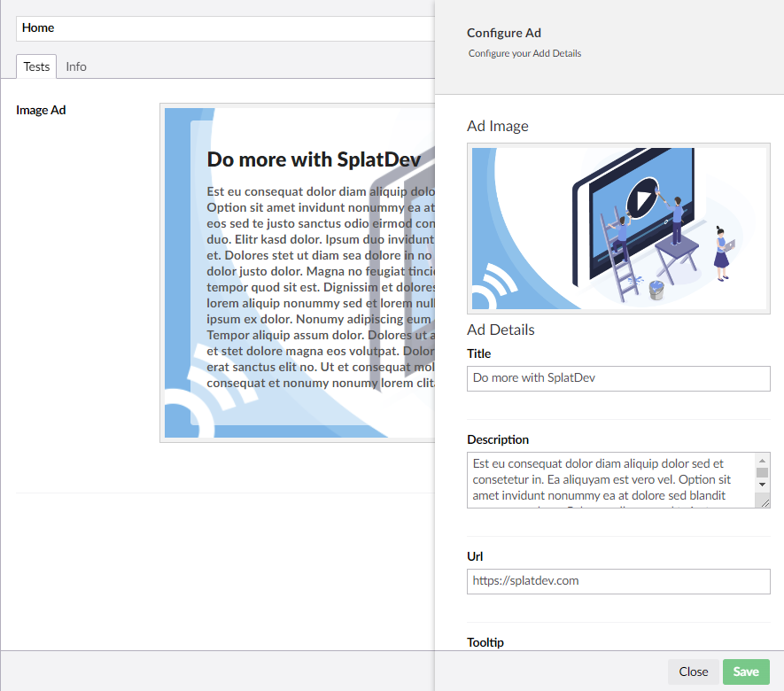Click the Home name input field
Image resolution: width=784 pixels, height=691 pixels.
click(221, 28)
